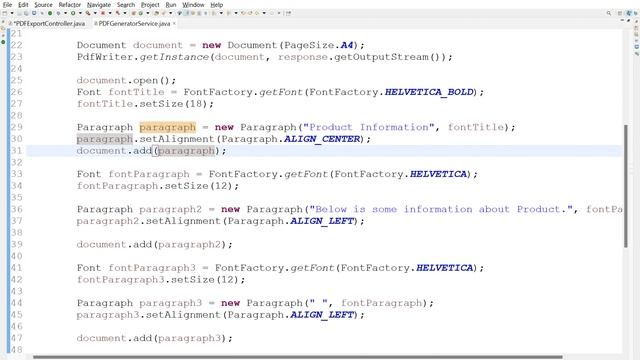Switch to the PDFExportController.java tab
This screenshot has width=640, height=360.
(49, 24)
